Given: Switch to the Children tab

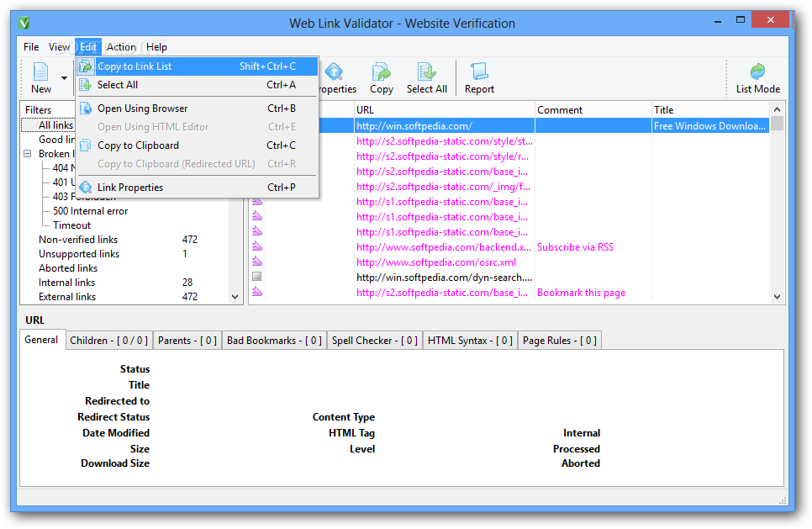Looking at the screenshot, I should pos(108,341).
